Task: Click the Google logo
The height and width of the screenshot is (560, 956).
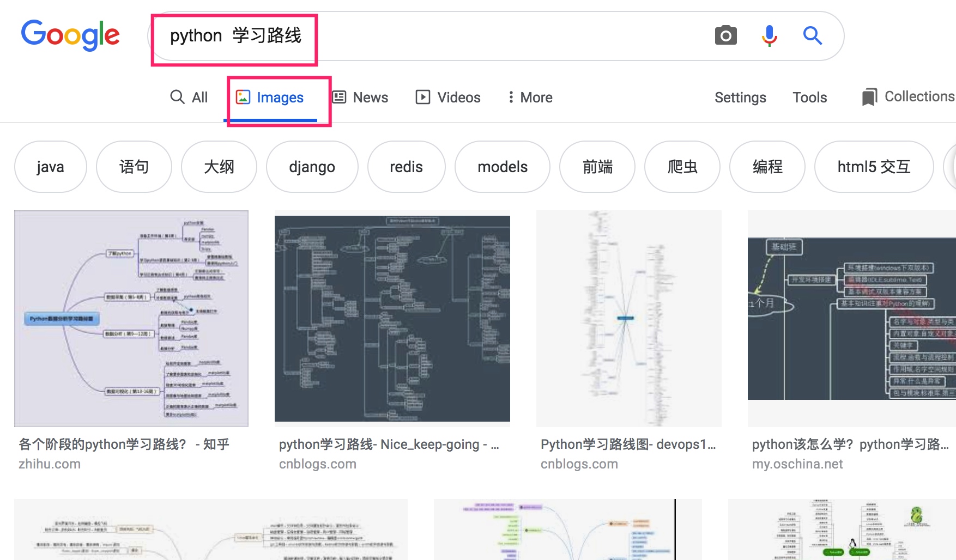Action: coord(70,35)
